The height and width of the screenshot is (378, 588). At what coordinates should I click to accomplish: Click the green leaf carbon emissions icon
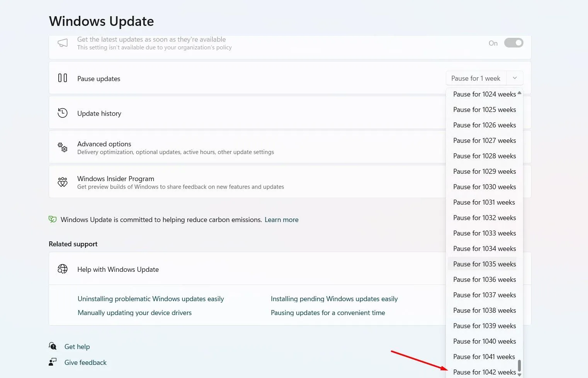click(53, 220)
